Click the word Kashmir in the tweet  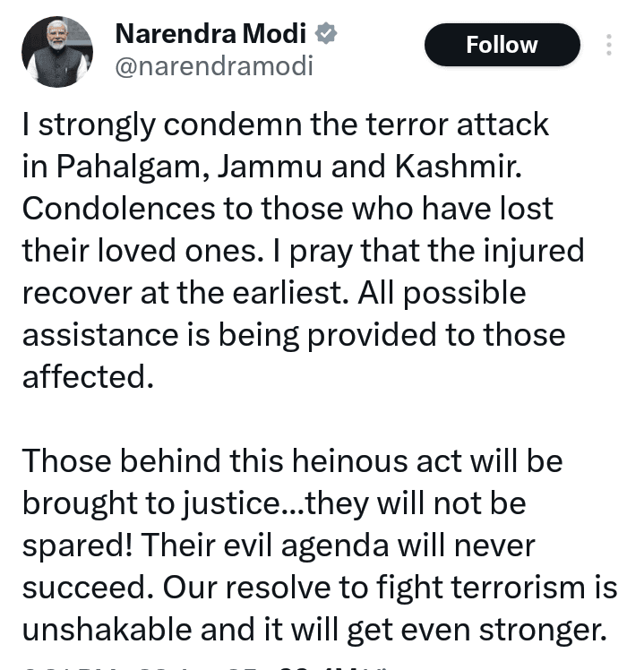pos(458,166)
